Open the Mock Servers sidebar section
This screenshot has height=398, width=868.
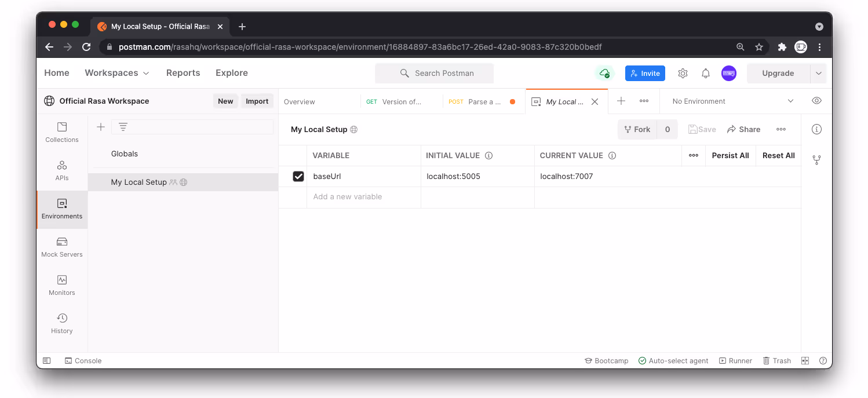coord(62,247)
